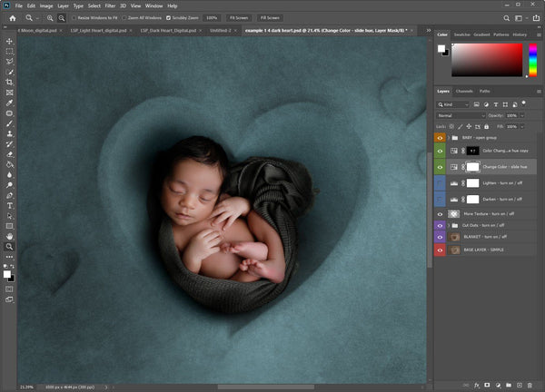Select the Move tool

(9, 42)
